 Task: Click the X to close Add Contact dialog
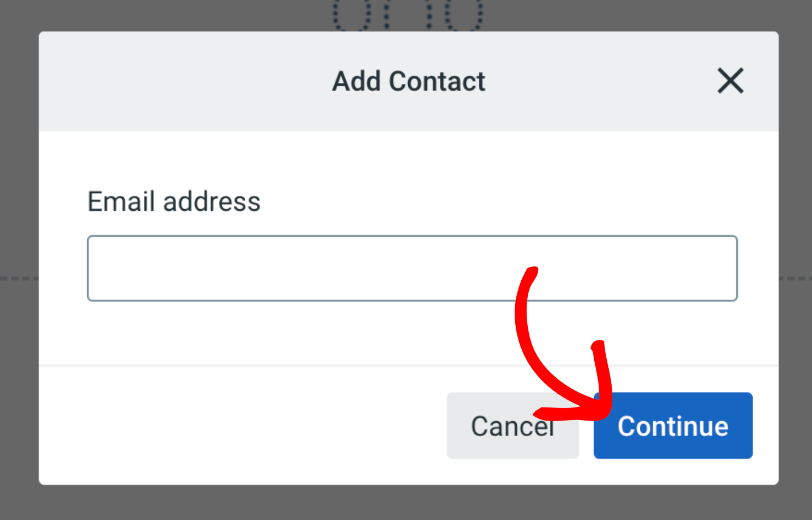coord(730,81)
